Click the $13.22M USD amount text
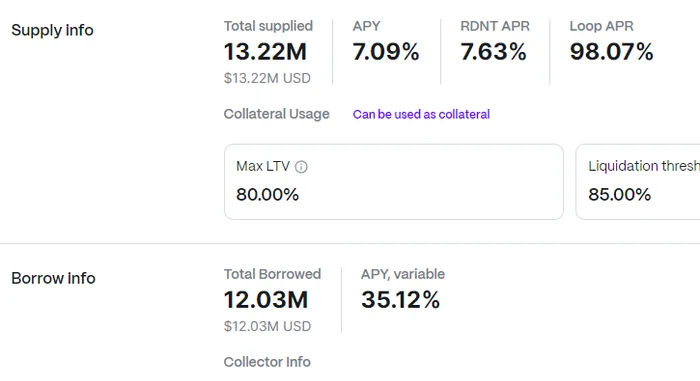The image size is (700, 381). point(267,78)
